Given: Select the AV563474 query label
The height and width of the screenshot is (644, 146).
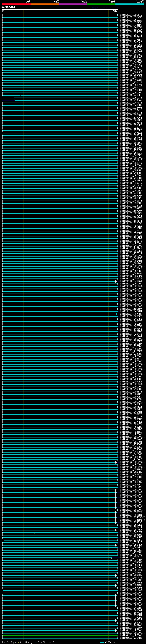Looking at the screenshot, I should 9,8.
